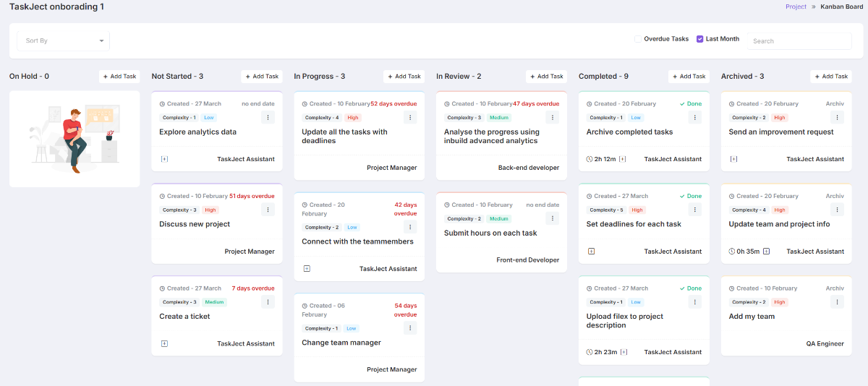Screen dimensions: 868x386
Task: Open three-dot menu on Explore analytics data card
Action: 268,117
